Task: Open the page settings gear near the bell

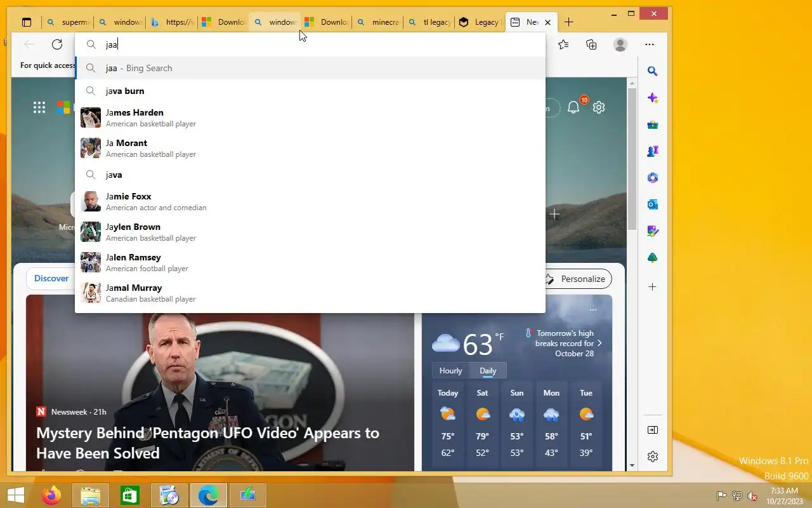Action: click(599, 107)
